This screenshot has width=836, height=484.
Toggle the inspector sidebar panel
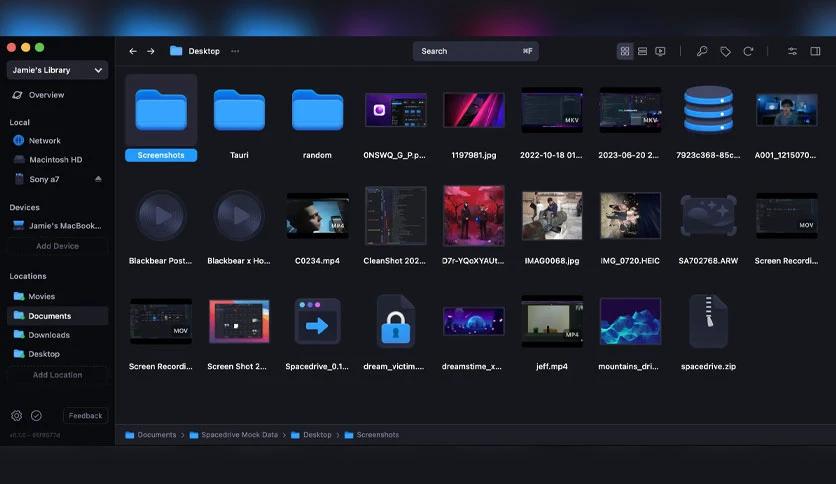[x=815, y=51]
